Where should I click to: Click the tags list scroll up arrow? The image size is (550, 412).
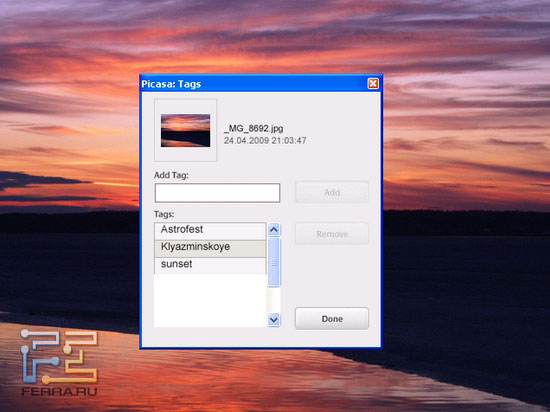[x=274, y=230]
